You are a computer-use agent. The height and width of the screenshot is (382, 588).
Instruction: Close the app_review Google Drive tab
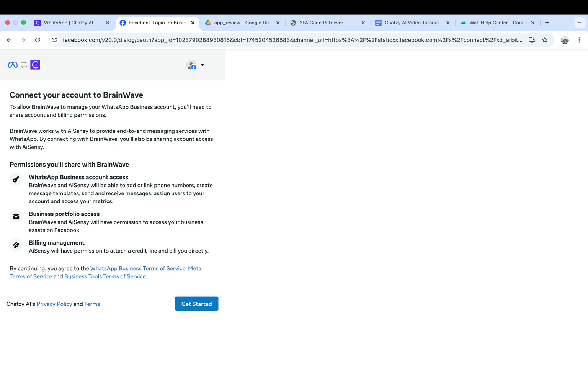pos(278,23)
